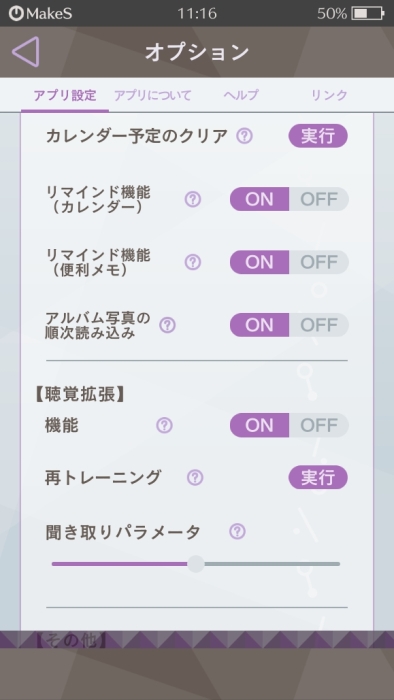
Task: Open help icon for リマインド機能（カレンダー）
Action: 193,199
